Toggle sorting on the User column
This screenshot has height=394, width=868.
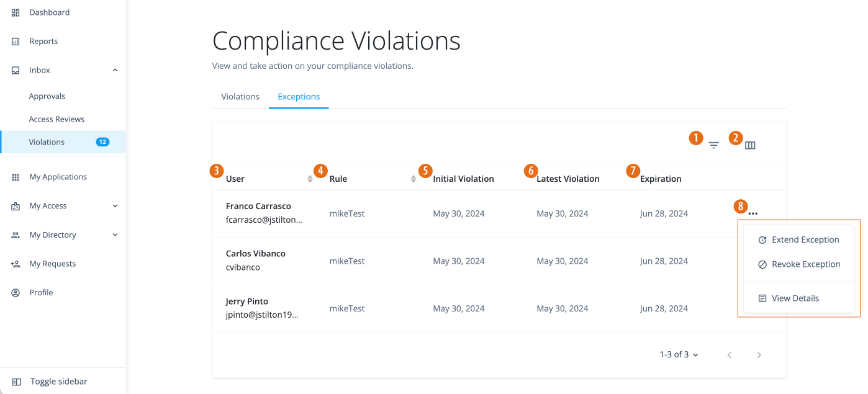pyautogui.click(x=309, y=178)
